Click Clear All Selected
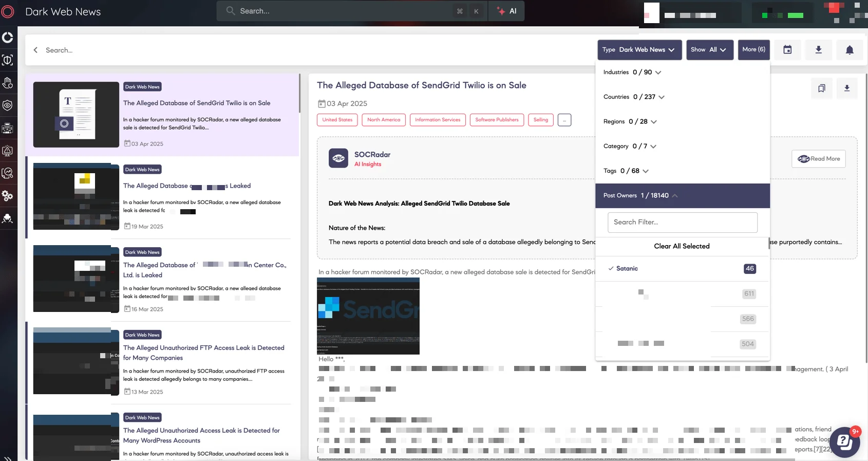Viewport: 868px width, 461px height. coord(682,246)
